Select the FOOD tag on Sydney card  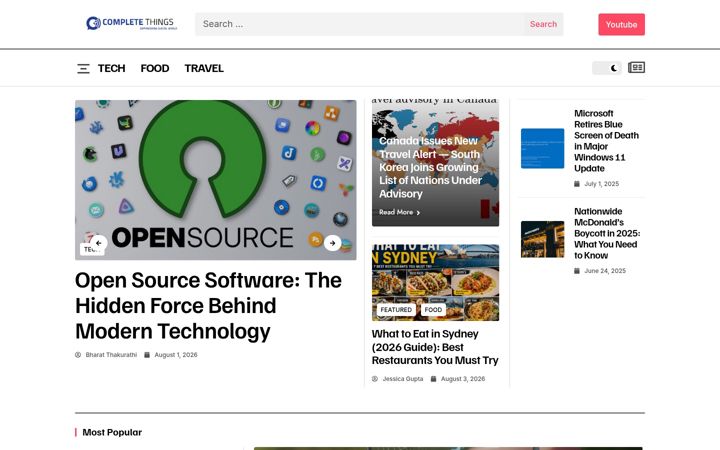click(433, 310)
